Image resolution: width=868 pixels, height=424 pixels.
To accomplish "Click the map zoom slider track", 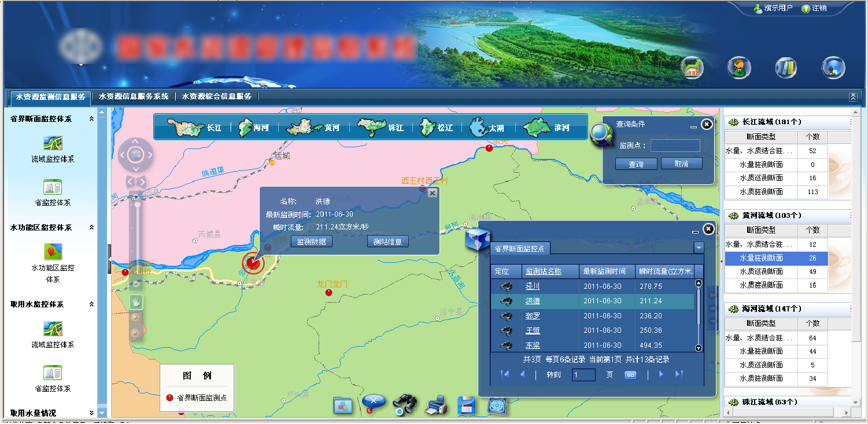I will click(136, 243).
